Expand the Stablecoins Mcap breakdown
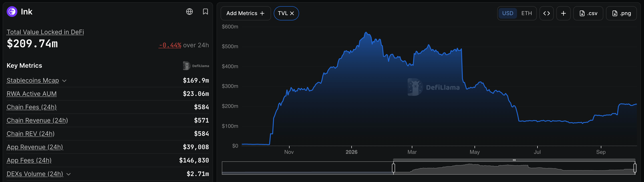Screen dimensions: 644x182 pos(64,81)
